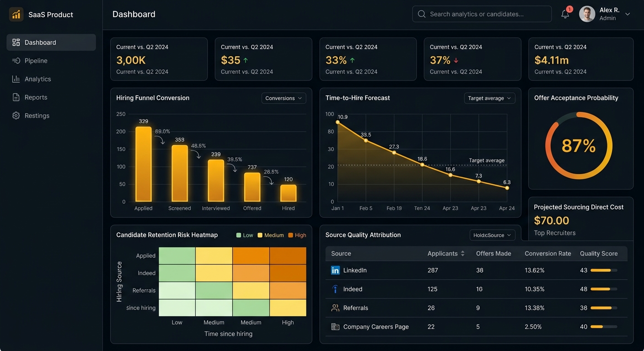Click LinkedIn quality score bar
This screenshot has height=351, width=644.
tap(604, 271)
